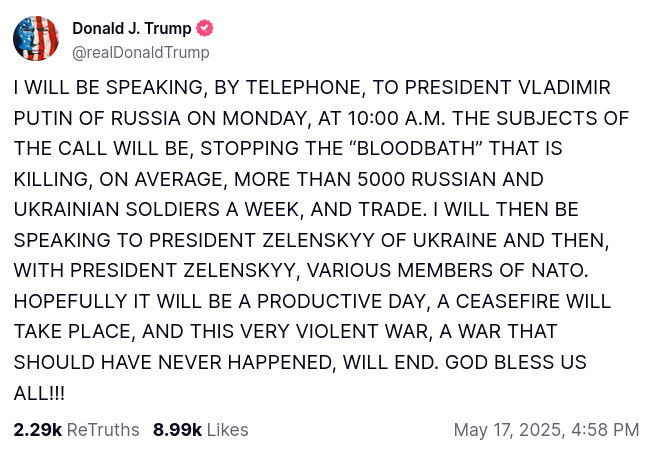The image size is (648, 453).
Task: Click the quoted word BLOODBATH
Action: 415,148
